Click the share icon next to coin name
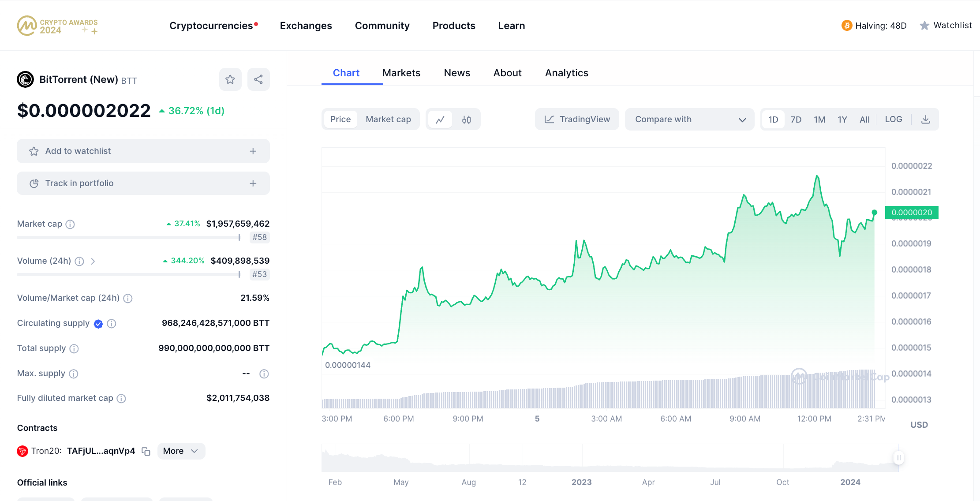 click(258, 79)
